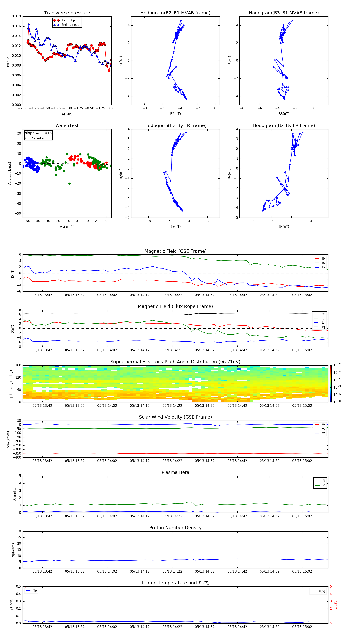Click the Proton Temperature and Te/Tp title
Screen dimensions: 351x644
click(x=175, y=583)
